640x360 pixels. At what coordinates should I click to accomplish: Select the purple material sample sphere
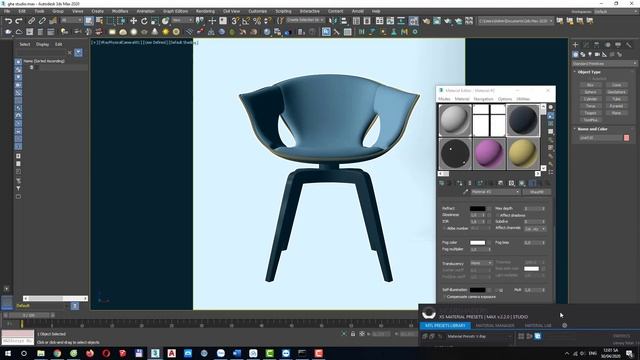pyautogui.click(x=489, y=154)
